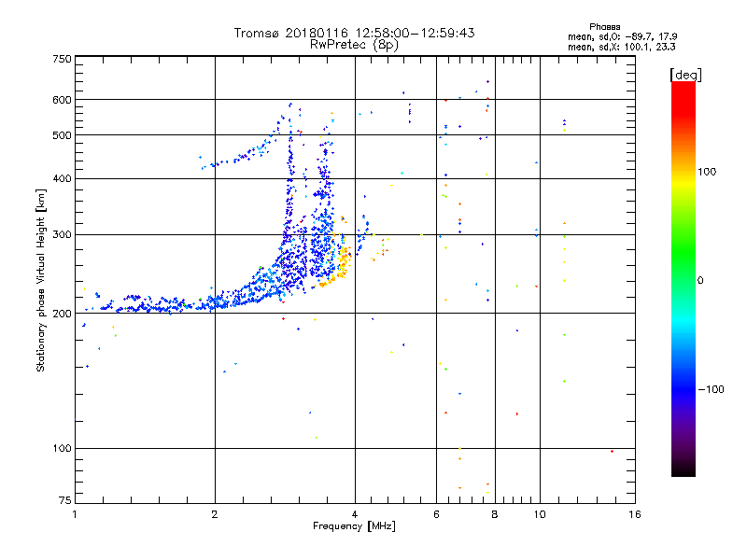Click y-axis label '75'
747x560 pixels.
click(65, 500)
